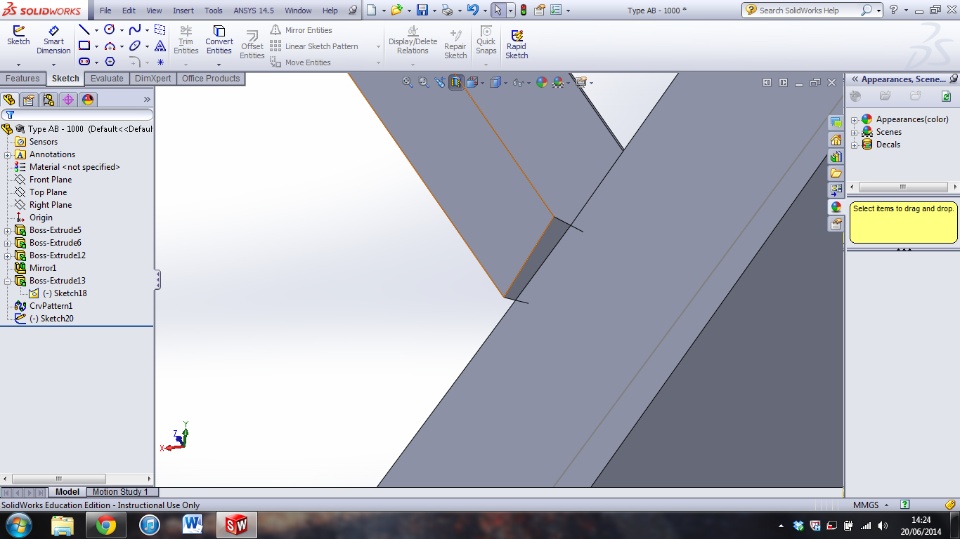Click the task pane horizontal scrollbar
This screenshot has height=539, width=960.
click(x=902, y=187)
